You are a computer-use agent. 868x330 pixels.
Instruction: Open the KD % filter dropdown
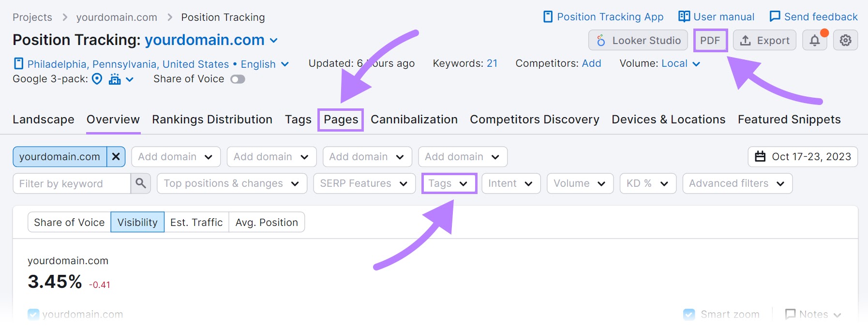tap(648, 183)
